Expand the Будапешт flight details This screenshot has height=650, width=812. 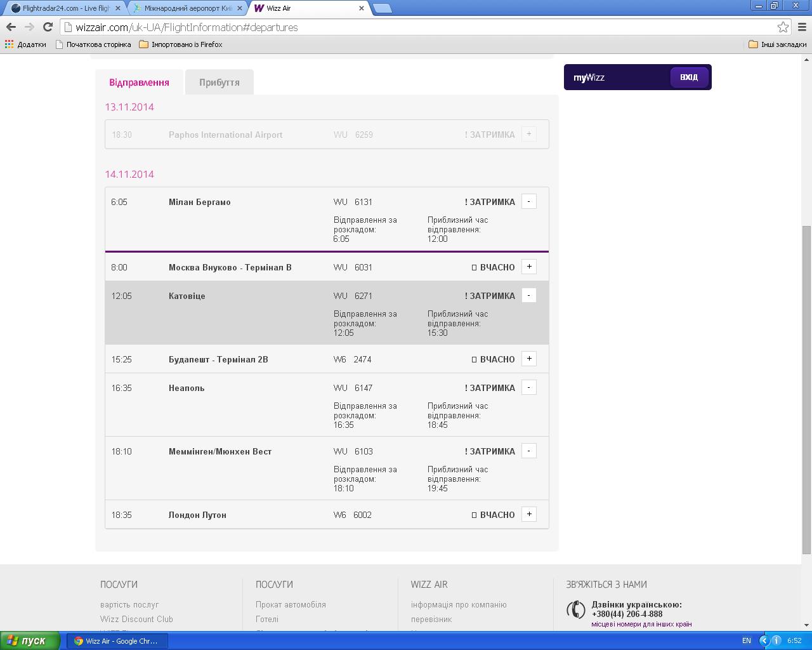point(528,359)
